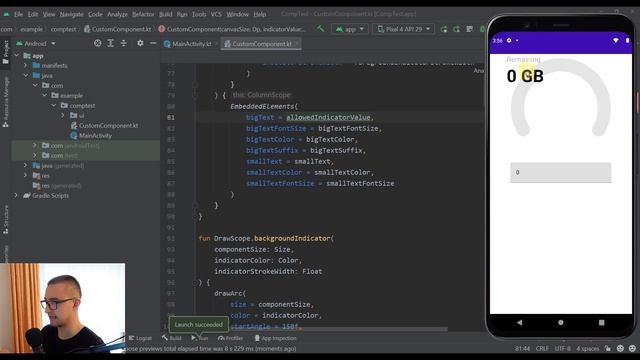
Task: Open the app run configuration dropdown
Action: tap(350, 29)
